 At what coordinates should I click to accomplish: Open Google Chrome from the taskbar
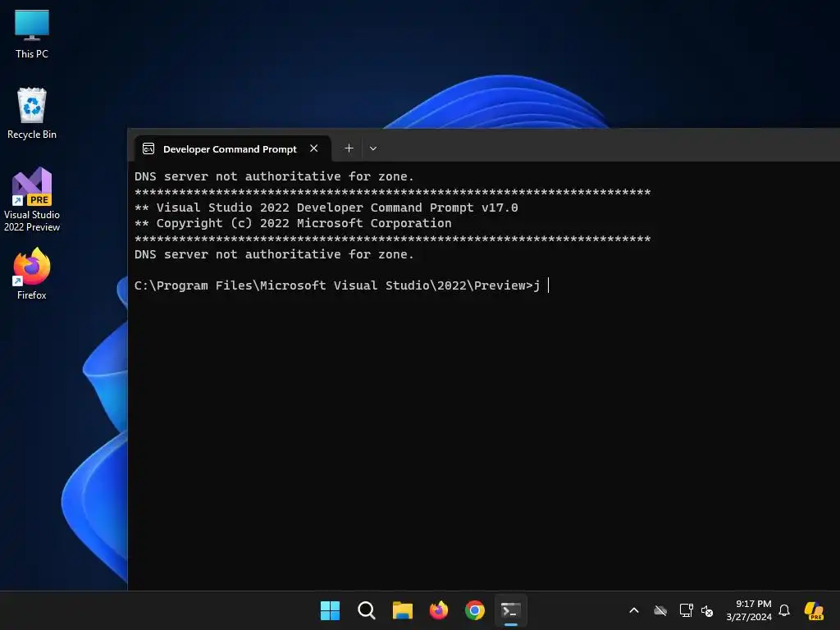pos(475,610)
